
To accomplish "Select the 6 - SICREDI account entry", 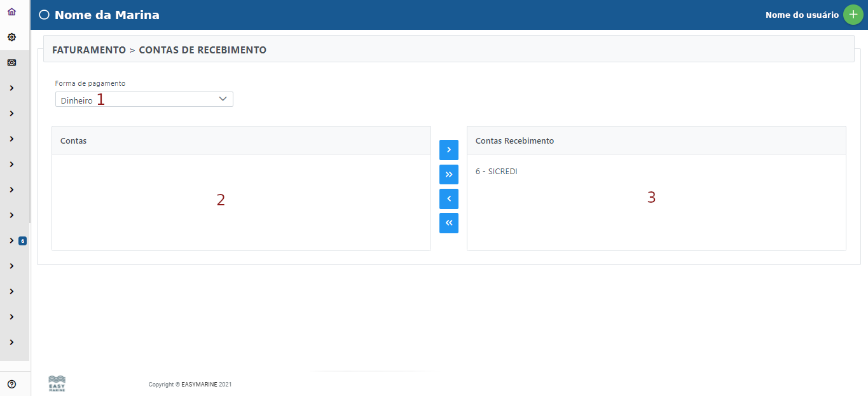I will click(496, 172).
